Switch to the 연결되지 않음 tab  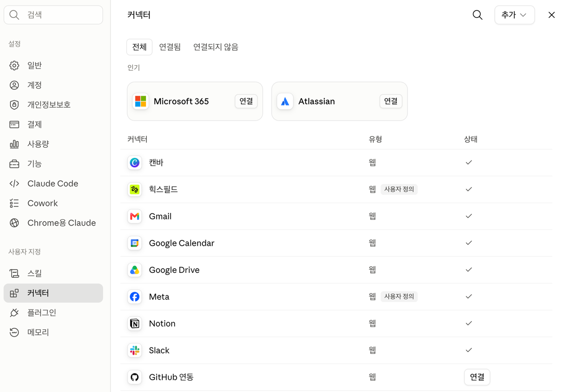[x=216, y=47]
